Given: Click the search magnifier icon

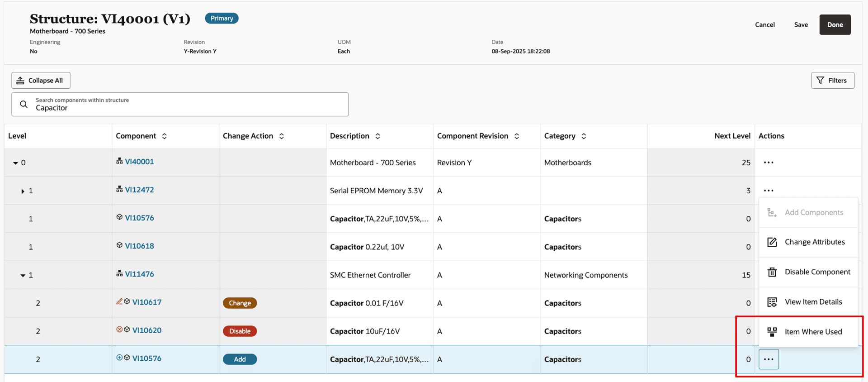Looking at the screenshot, I should [x=24, y=104].
